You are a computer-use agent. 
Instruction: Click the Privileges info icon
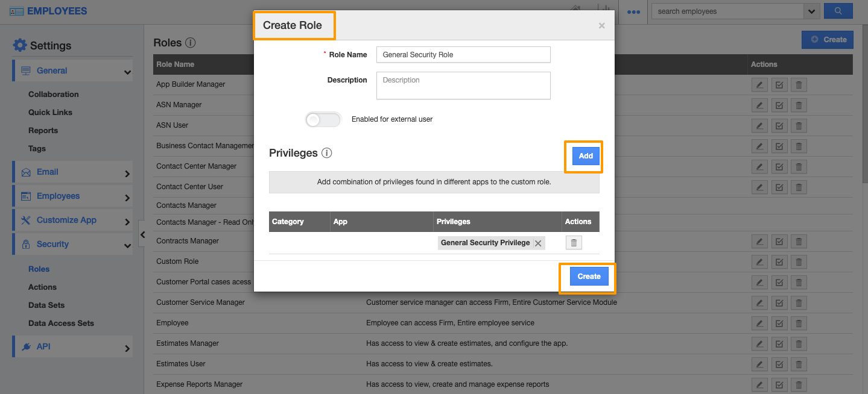[327, 153]
